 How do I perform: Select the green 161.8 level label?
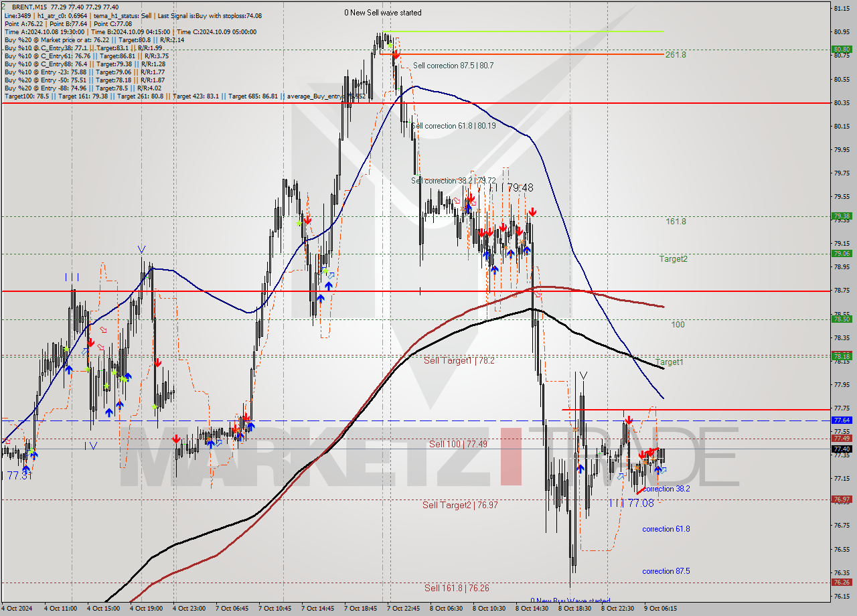(x=676, y=221)
